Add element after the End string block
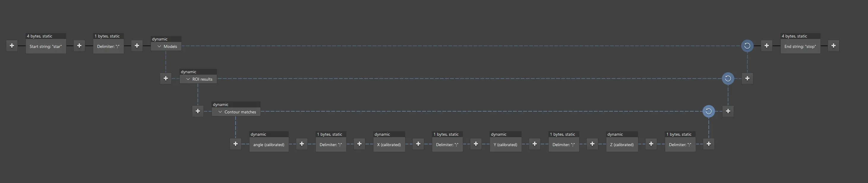The image size is (868, 183). [x=833, y=46]
